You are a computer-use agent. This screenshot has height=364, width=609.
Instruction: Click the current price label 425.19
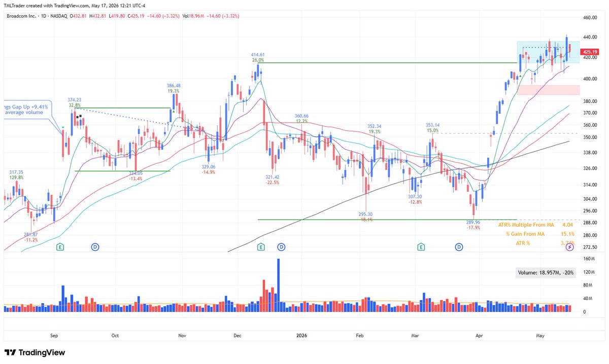[x=590, y=52]
